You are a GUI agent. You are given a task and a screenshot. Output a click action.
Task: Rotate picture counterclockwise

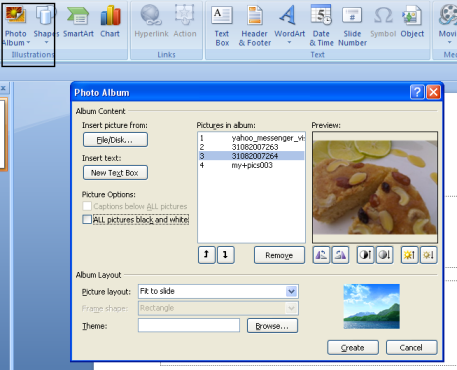321,255
